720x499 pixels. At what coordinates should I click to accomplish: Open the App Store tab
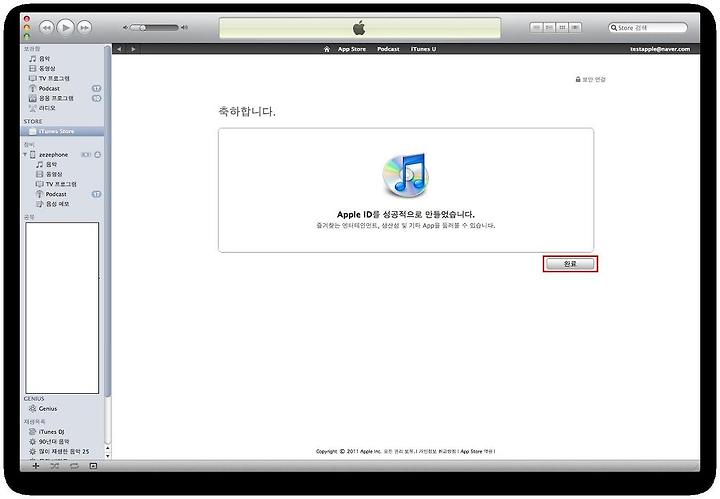coord(352,49)
